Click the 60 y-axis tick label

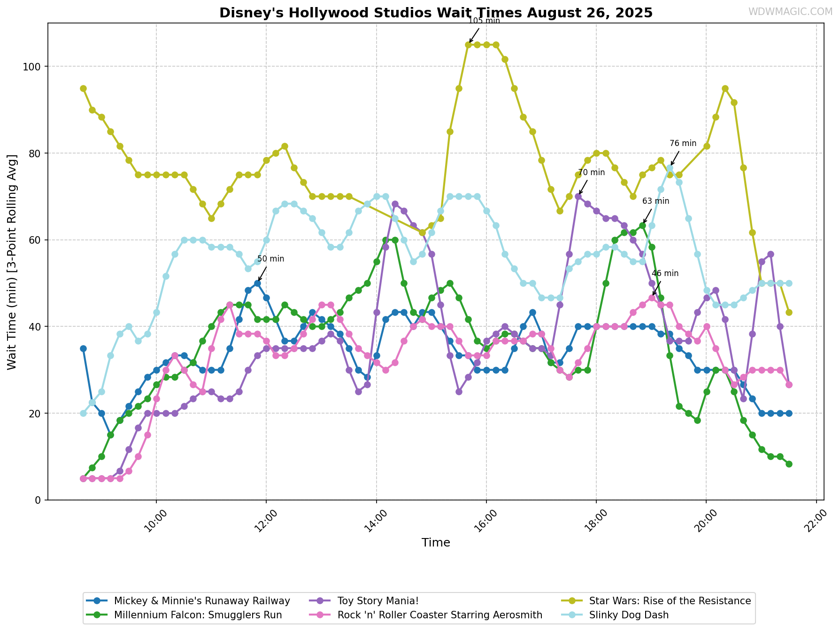[36, 240]
